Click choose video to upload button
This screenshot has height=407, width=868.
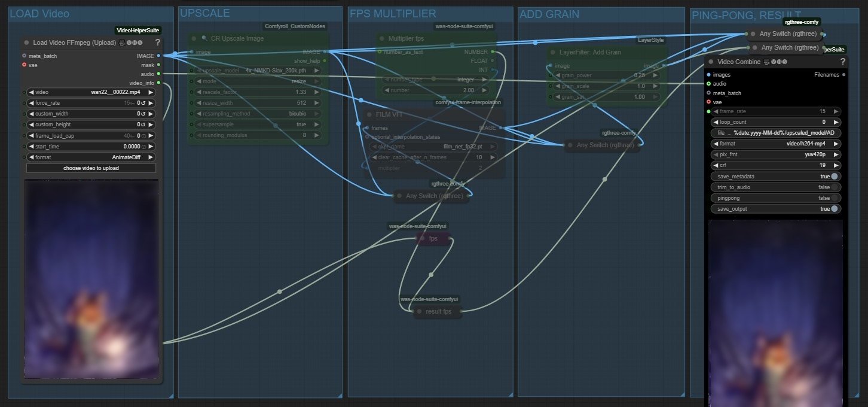tap(91, 168)
